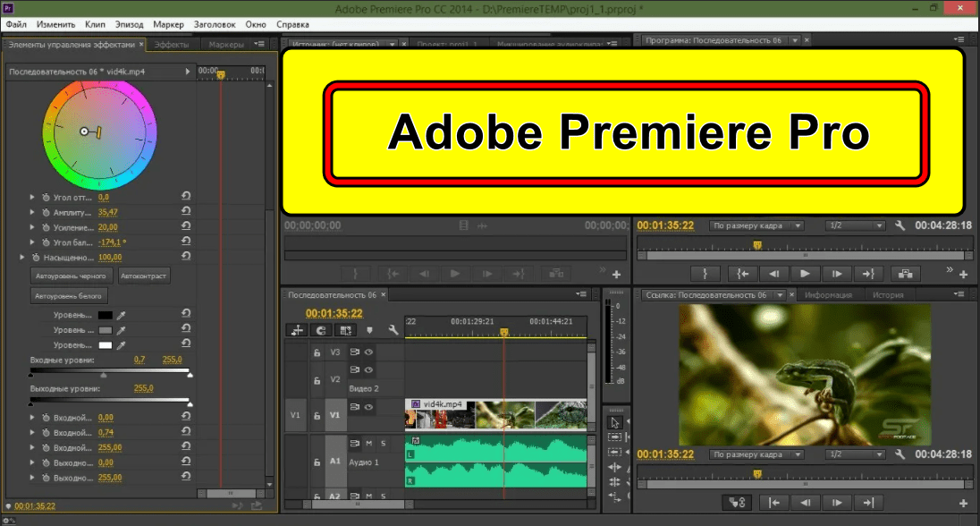The width and height of the screenshot is (980, 526).
Task: Toggle lock on track V3
Action: [316, 352]
